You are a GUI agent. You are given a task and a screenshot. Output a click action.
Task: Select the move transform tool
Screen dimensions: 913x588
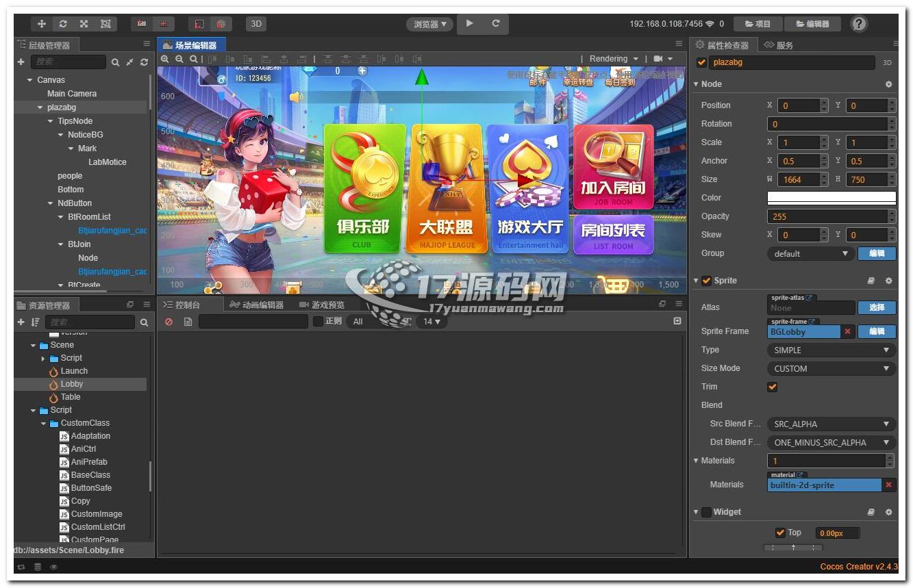42,24
